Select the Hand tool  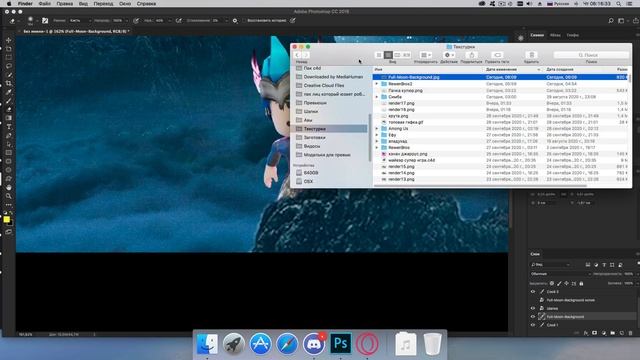tap(9, 187)
